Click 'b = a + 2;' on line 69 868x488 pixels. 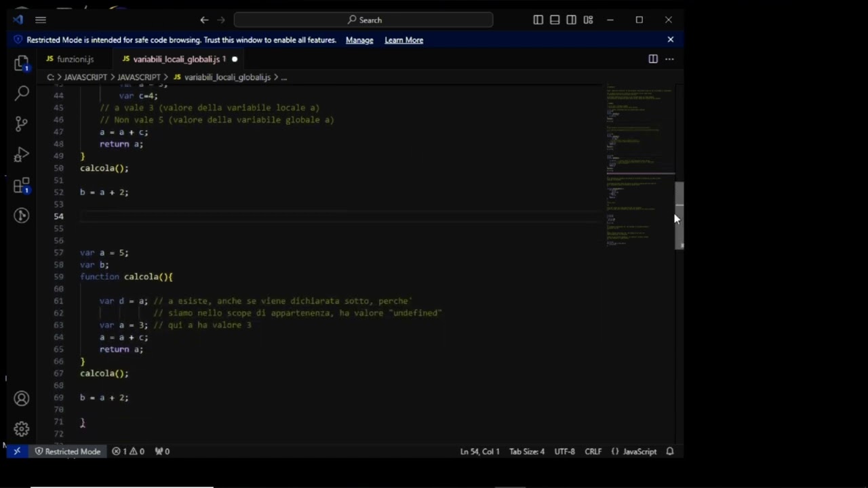[x=104, y=398]
